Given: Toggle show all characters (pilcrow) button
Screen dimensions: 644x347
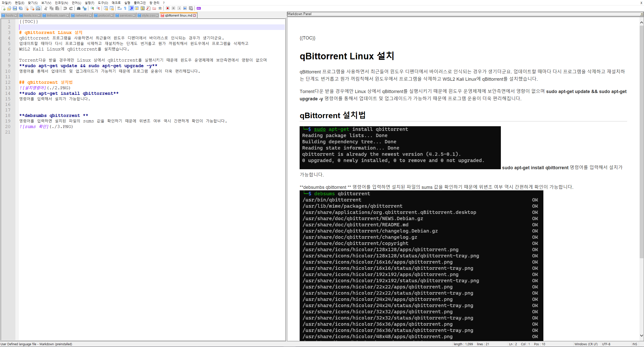Looking at the screenshot, I should [x=125, y=8].
